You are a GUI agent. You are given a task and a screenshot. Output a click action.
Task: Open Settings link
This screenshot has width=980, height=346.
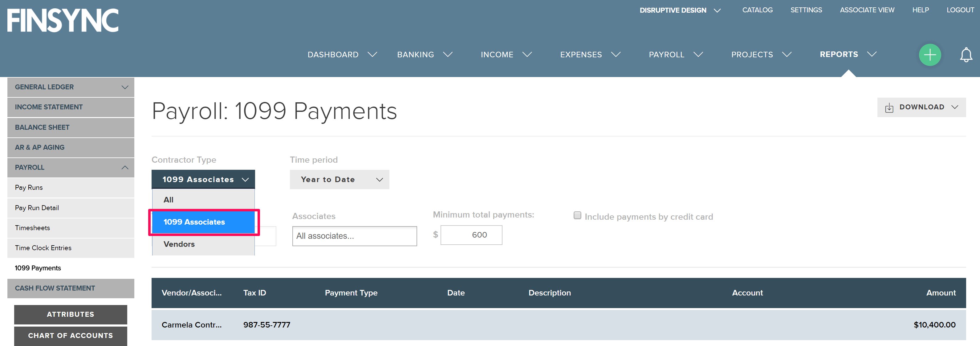806,10
